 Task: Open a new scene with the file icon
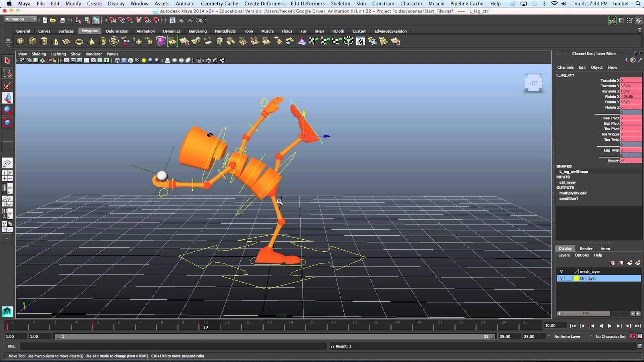(45, 19)
